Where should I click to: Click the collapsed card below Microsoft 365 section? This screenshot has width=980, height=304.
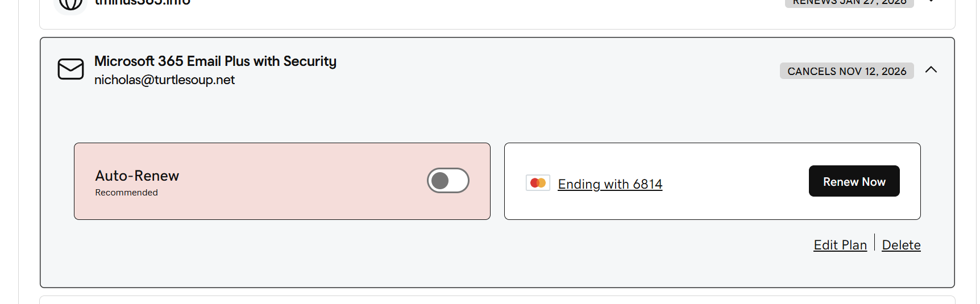[497, 299]
